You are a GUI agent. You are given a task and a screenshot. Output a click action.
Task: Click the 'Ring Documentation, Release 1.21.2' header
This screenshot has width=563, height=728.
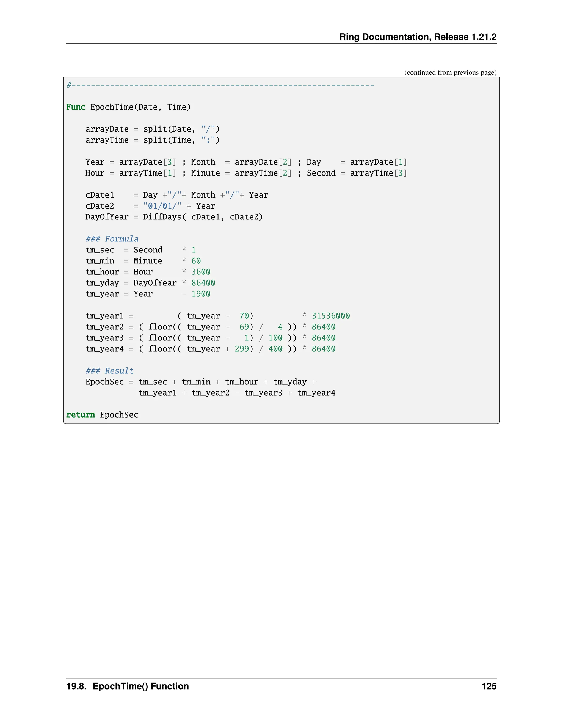pyautogui.click(x=418, y=37)
